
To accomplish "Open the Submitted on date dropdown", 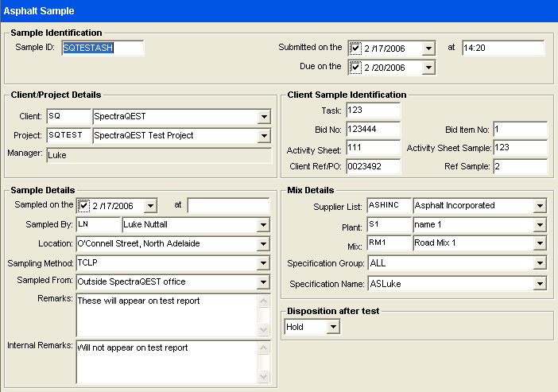I will click(428, 49).
